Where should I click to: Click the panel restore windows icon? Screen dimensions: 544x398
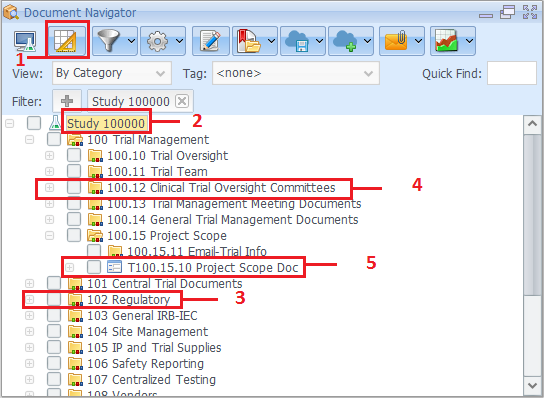(x=507, y=12)
